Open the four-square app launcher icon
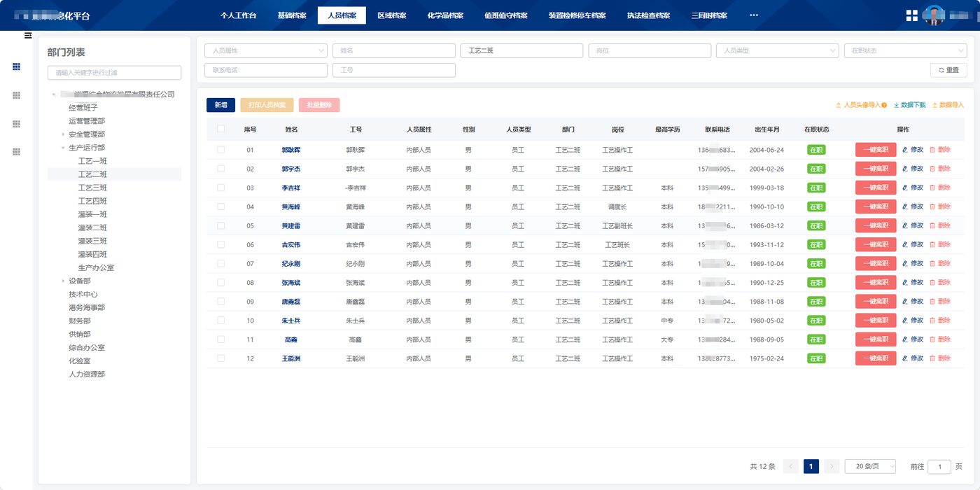This screenshot has width=980, height=490. point(912,15)
